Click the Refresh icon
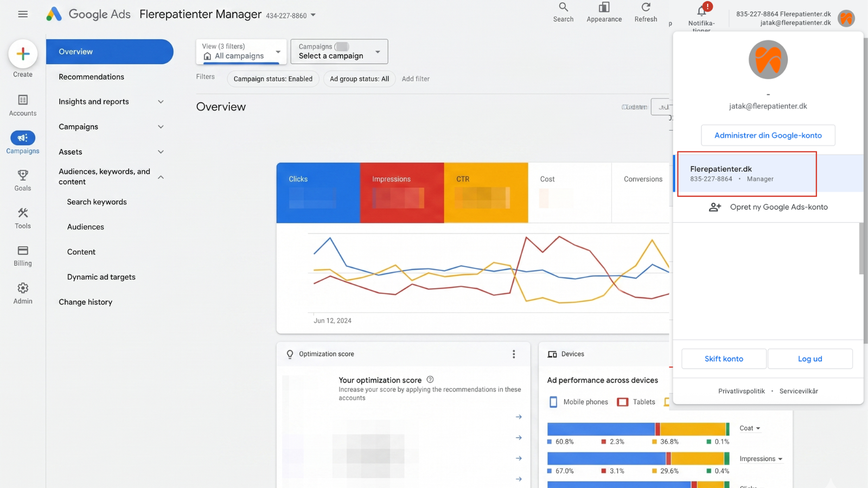868x488 pixels. click(x=646, y=8)
